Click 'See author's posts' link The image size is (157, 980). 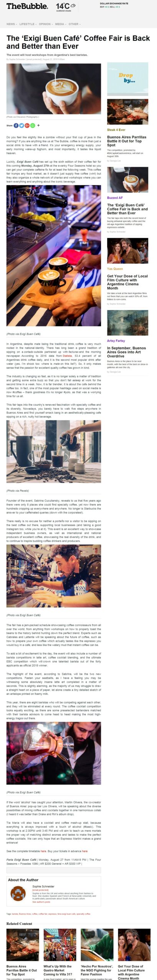coord(41,902)
